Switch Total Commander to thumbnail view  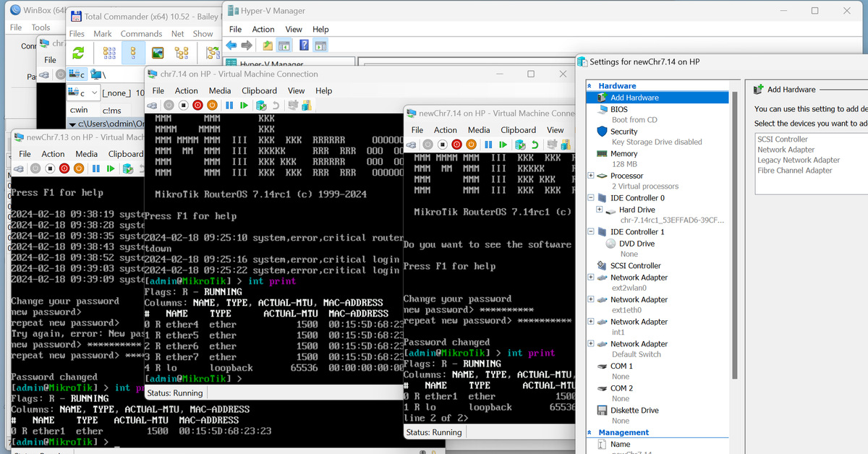[x=158, y=53]
